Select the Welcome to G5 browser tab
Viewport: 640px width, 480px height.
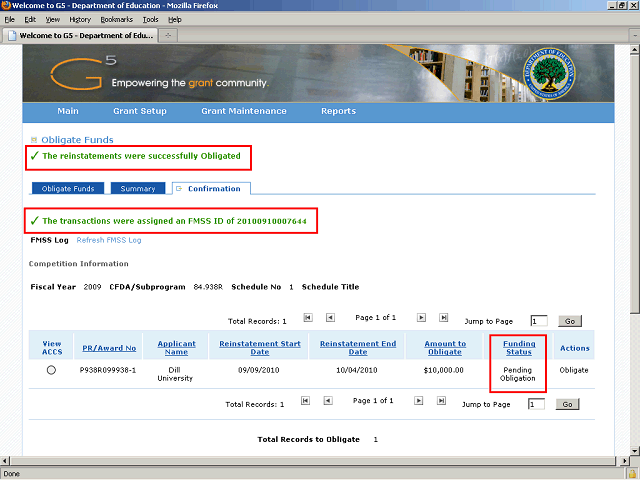[x=81, y=36]
